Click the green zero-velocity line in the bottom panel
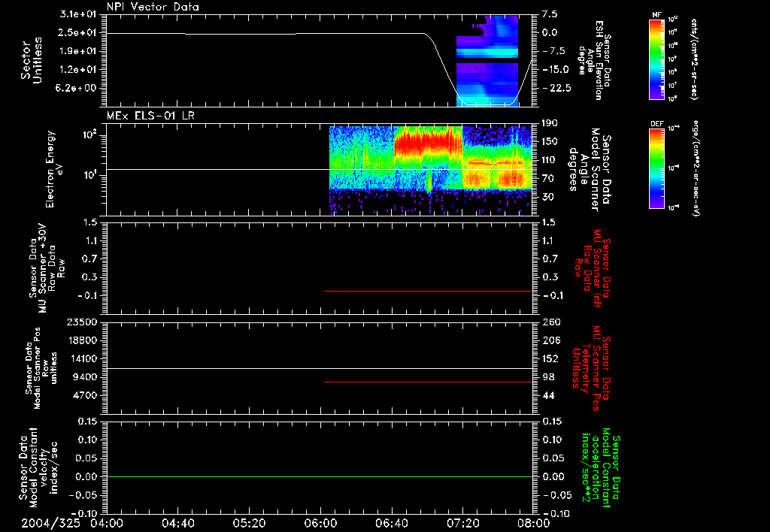The image size is (770, 532). tap(319, 476)
